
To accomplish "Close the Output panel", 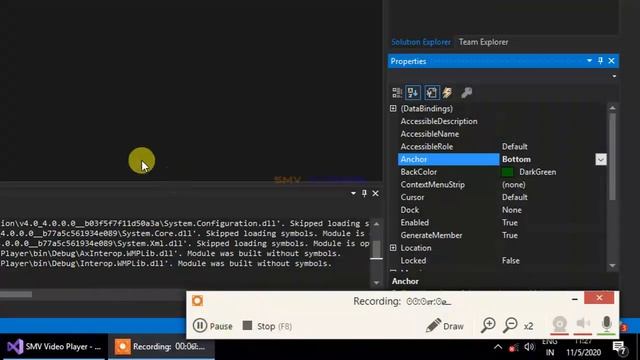I will [x=375, y=193].
